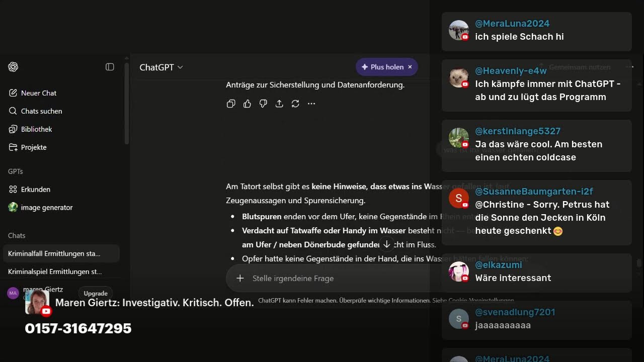Dismiss the Plus holen pill with its X
644x362 pixels.
pyautogui.click(x=410, y=67)
